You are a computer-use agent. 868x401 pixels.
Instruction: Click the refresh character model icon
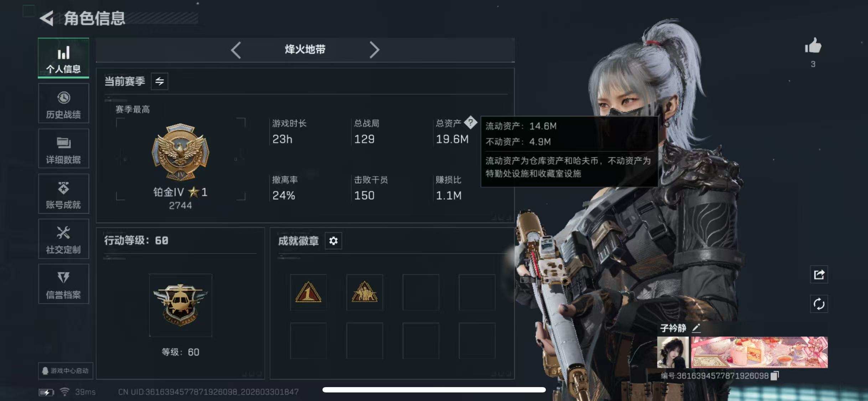(818, 304)
